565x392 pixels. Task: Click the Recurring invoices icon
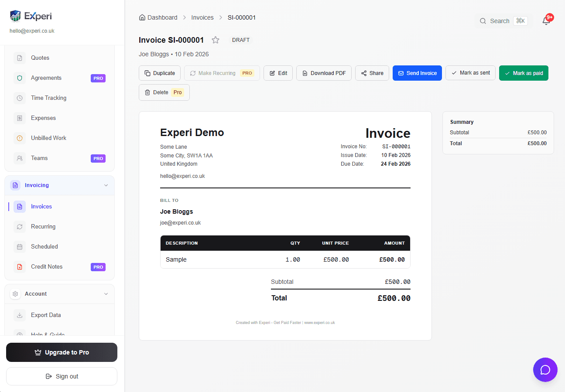[19, 226]
